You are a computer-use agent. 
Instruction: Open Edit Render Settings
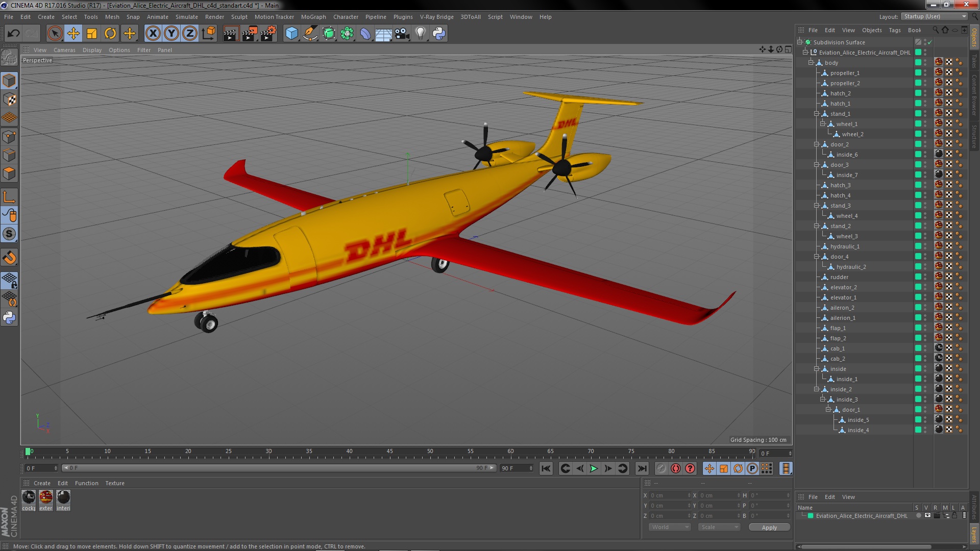[268, 34]
